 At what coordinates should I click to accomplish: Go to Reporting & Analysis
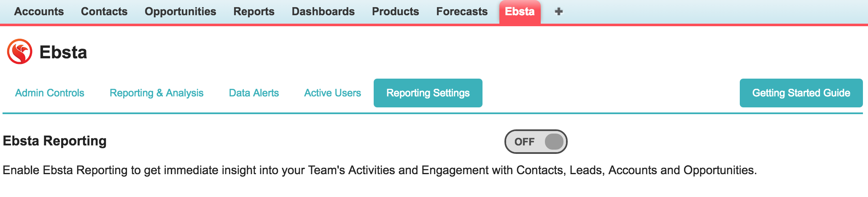tap(156, 93)
